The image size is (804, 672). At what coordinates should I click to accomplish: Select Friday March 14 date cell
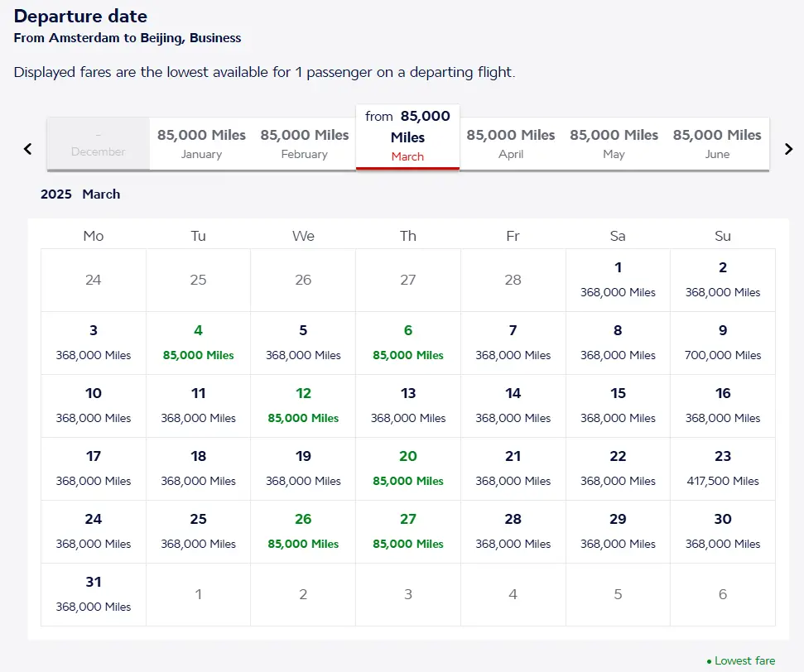click(x=513, y=406)
